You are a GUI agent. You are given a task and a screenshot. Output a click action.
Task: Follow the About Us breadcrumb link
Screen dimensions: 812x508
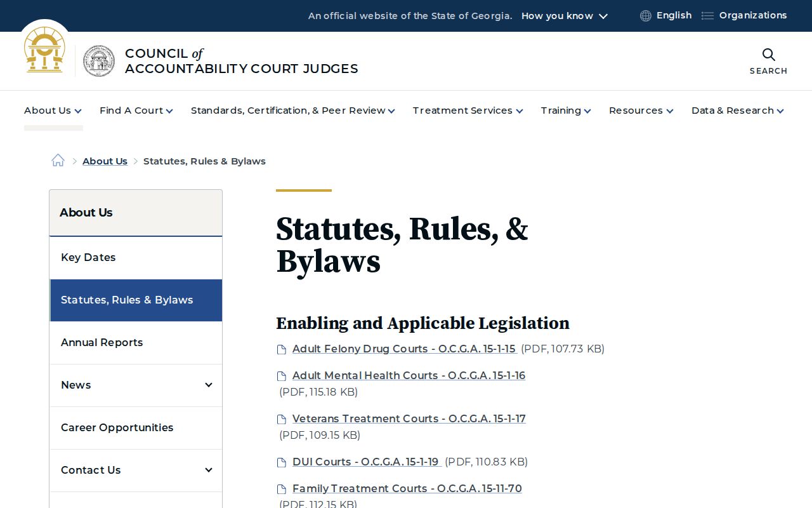(105, 161)
